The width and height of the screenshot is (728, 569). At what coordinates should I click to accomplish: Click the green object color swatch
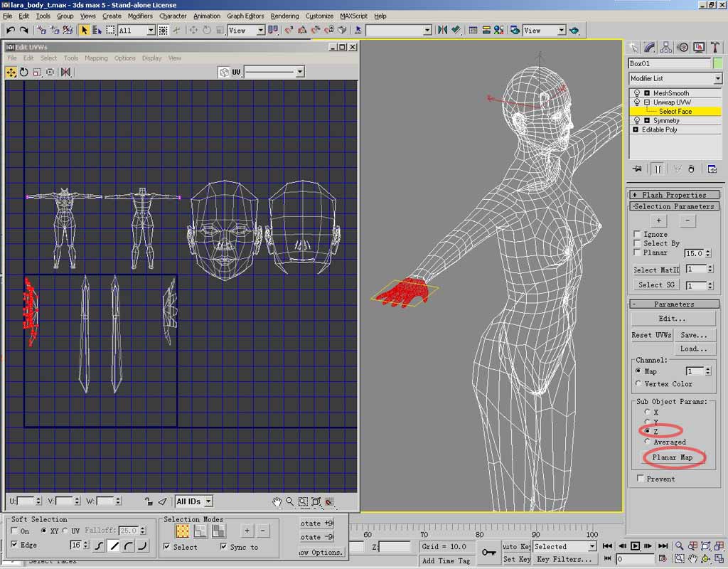point(717,63)
